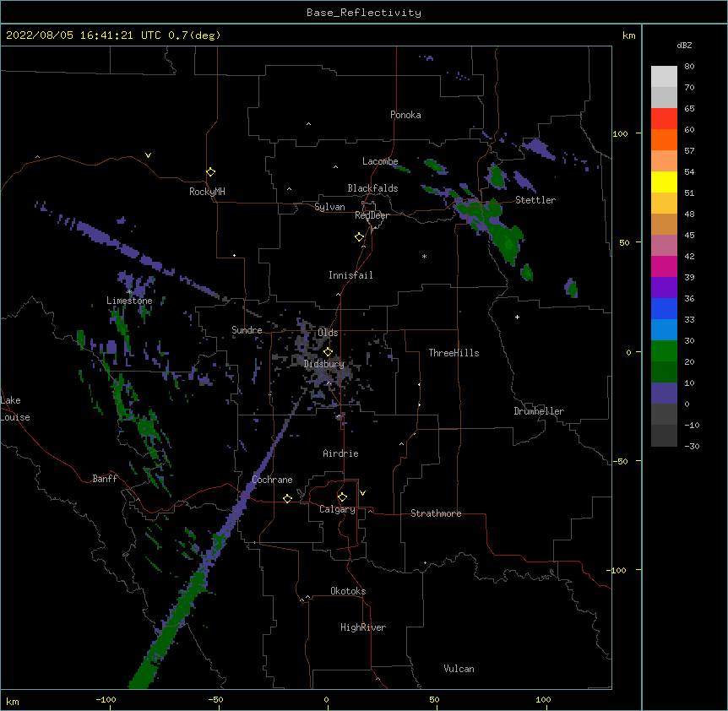Click the Banff label
The width and height of the screenshot is (728, 711).
pos(105,479)
